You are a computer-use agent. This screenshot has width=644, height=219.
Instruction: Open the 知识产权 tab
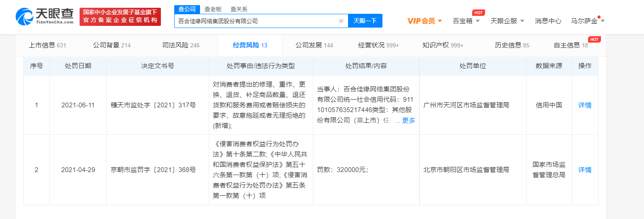point(443,45)
